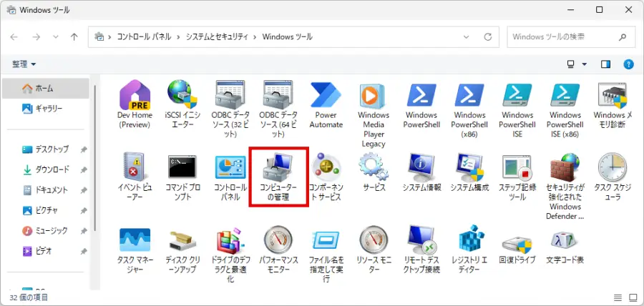Select ファイル名を指定して実行 icon
Screen dimensions: 644x306
pos(326,240)
